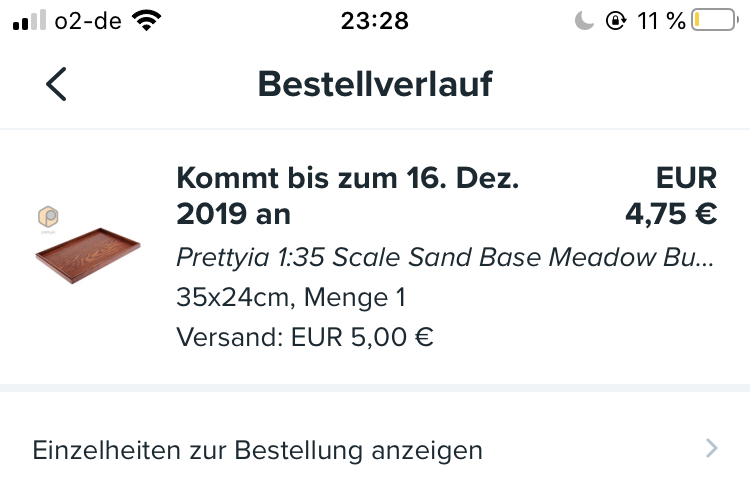Expand order details with the right chevron
The height and width of the screenshot is (503, 750).
click(711, 449)
